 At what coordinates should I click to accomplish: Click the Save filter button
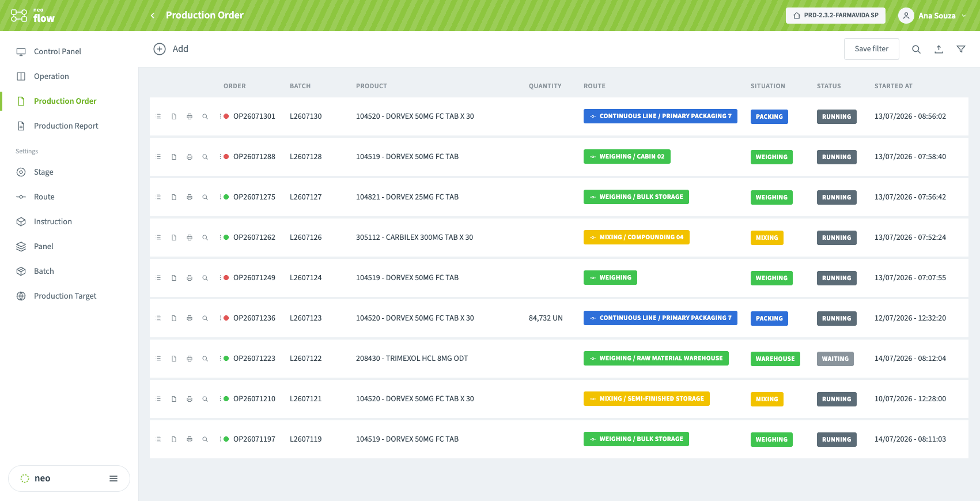point(871,49)
